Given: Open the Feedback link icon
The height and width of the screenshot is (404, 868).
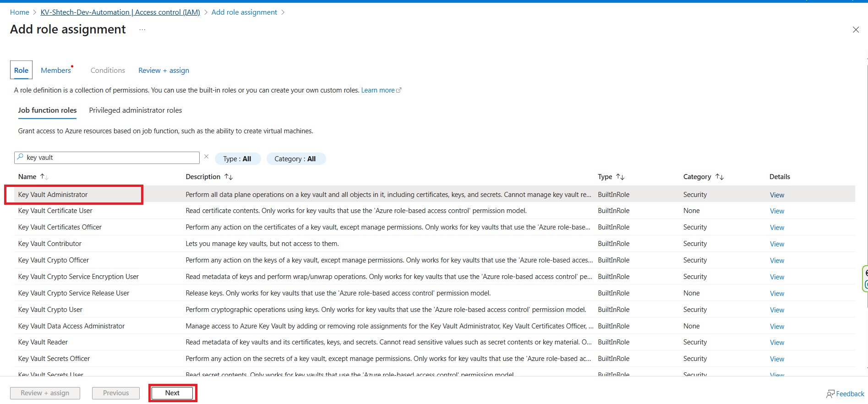Looking at the screenshot, I should click(830, 394).
